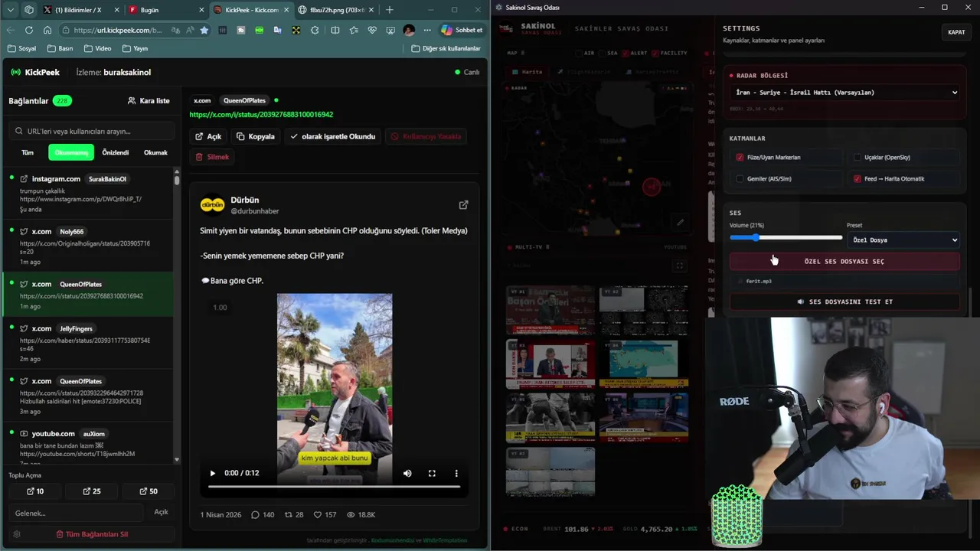
Task: Select the Okumak filter tab
Action: (x=155, y=152)
